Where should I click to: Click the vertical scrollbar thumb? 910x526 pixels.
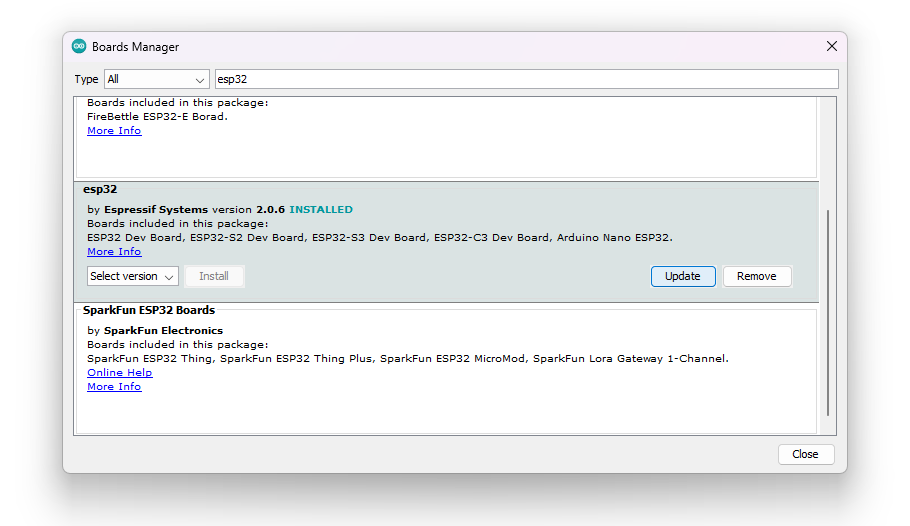828,313
